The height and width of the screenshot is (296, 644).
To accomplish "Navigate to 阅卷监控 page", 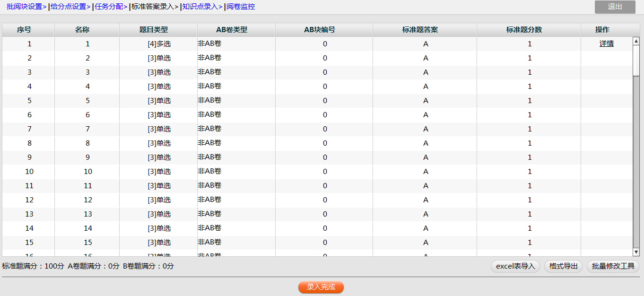I will (241, 7).
